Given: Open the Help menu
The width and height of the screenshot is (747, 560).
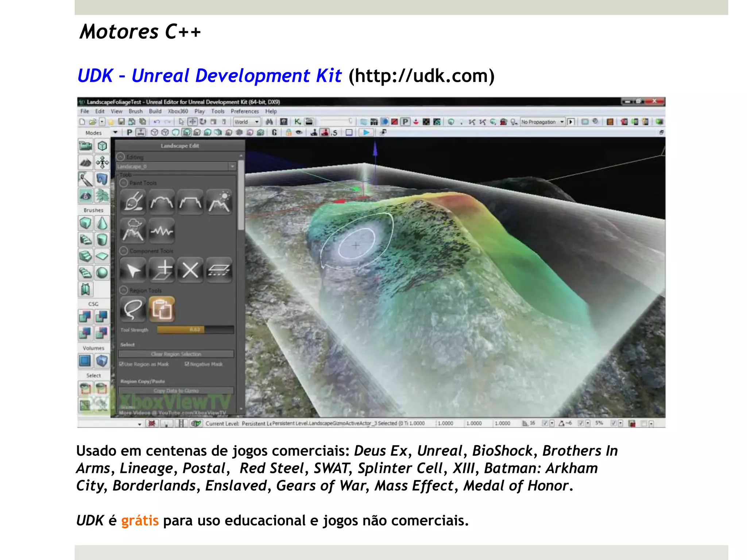Looking at the screenshot, I should click(x=271, y=111).
